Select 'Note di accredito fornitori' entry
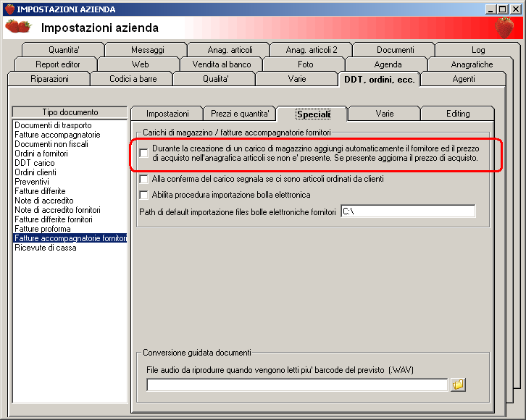The image size is (526, 420). pos(70,209)
